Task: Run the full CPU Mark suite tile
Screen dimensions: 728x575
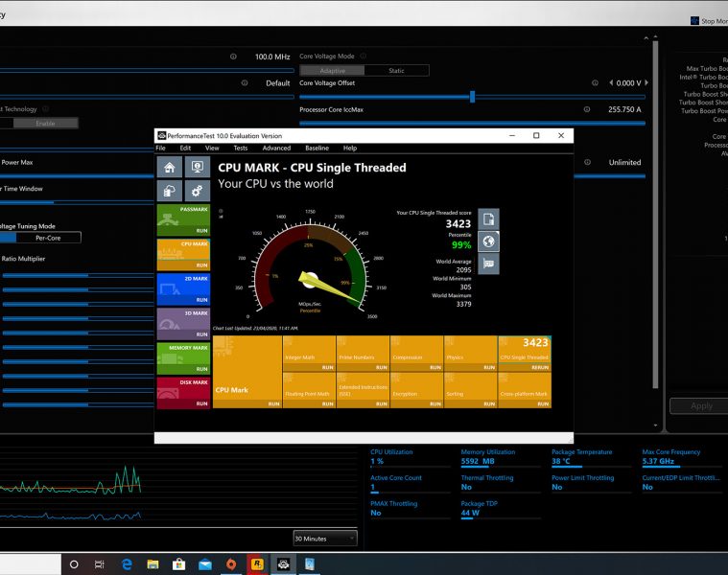Action: [x=247, y=372]
